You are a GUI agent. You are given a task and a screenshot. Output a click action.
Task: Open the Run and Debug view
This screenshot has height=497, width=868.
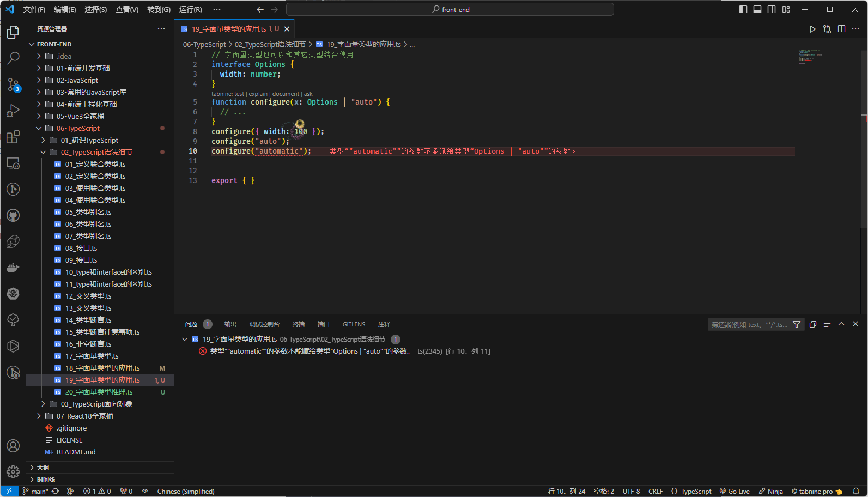pos(13,111)
